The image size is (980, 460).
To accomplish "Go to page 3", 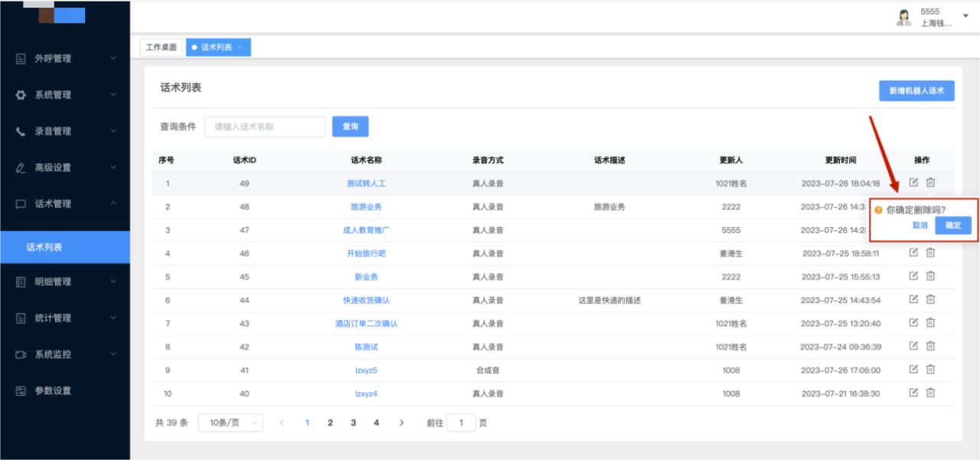I will pos(353,422).
